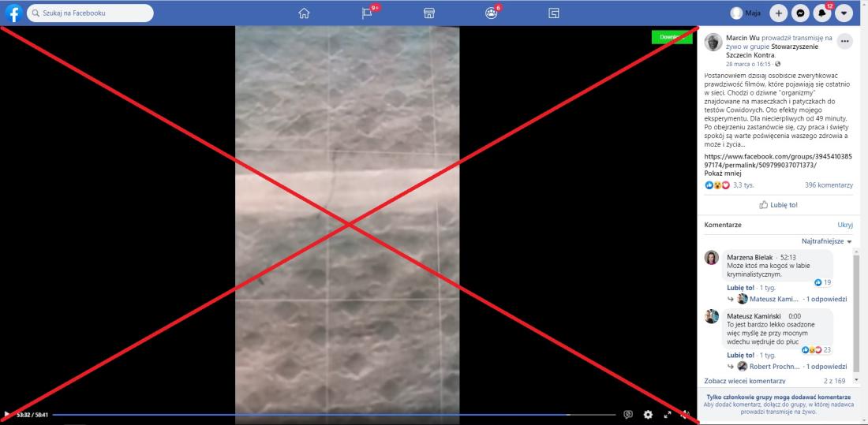Image resolution: width=868 pixels, height=425 pixels.
Task: Open Mateusz Kamiński's avatar
Action: pyautogui.click(x=711, y=316)
